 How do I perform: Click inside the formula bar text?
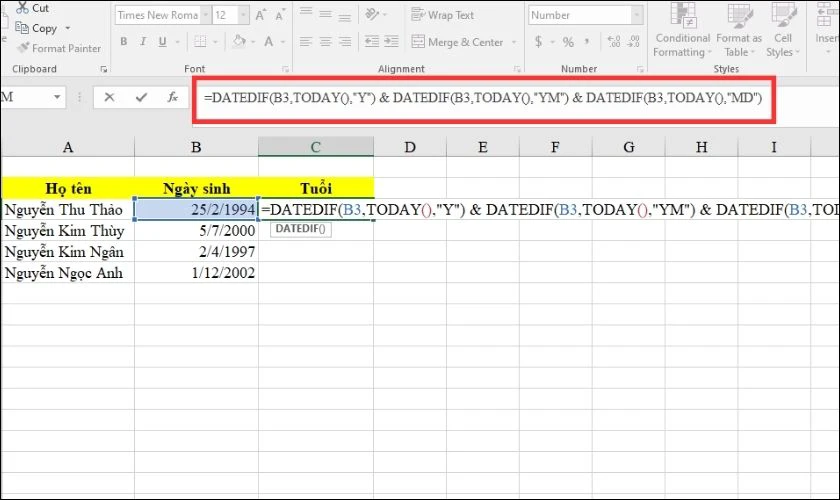[x=483, y=98]
